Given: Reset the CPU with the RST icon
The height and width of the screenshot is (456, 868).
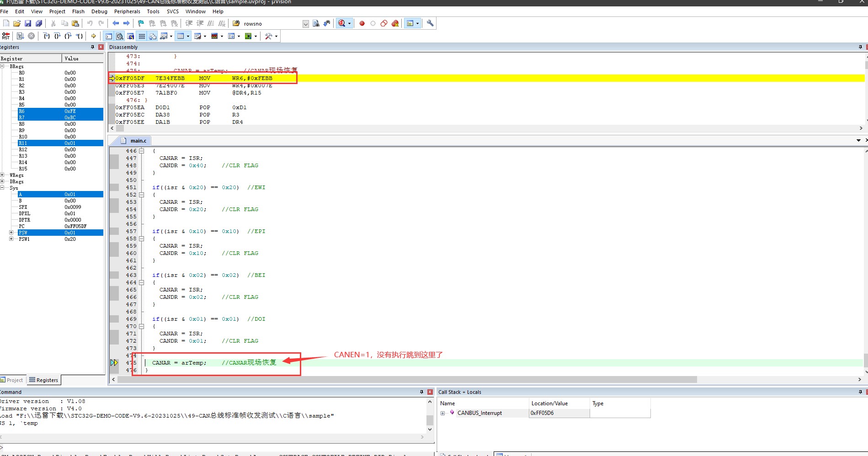Looking at the screenshot, I should 6,36.
